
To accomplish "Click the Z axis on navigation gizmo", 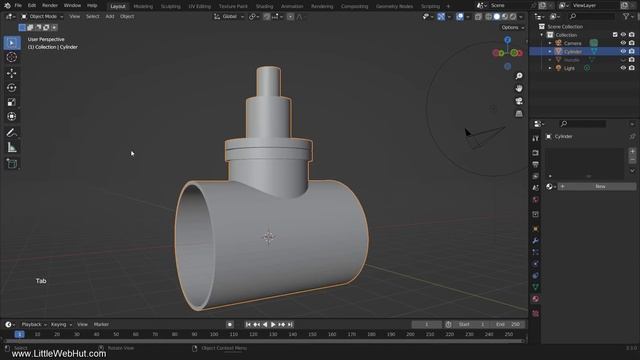I will coord(507,40).
